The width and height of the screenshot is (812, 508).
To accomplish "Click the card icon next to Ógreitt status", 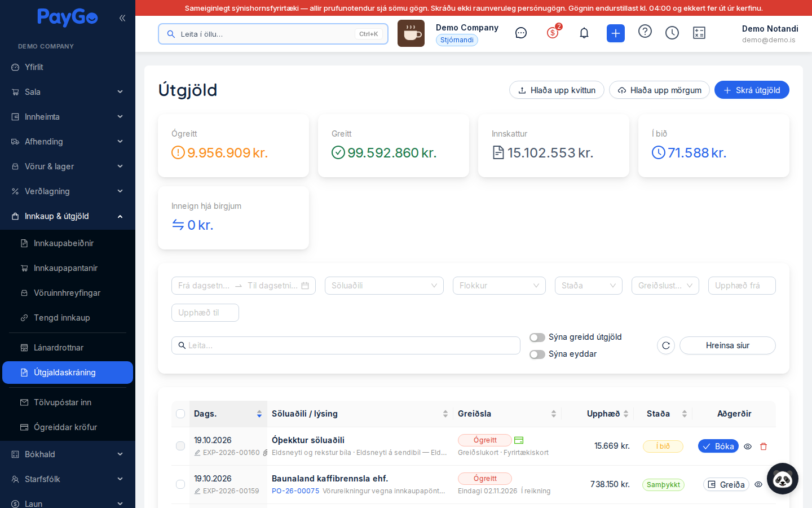I will [x=519, y=440].
